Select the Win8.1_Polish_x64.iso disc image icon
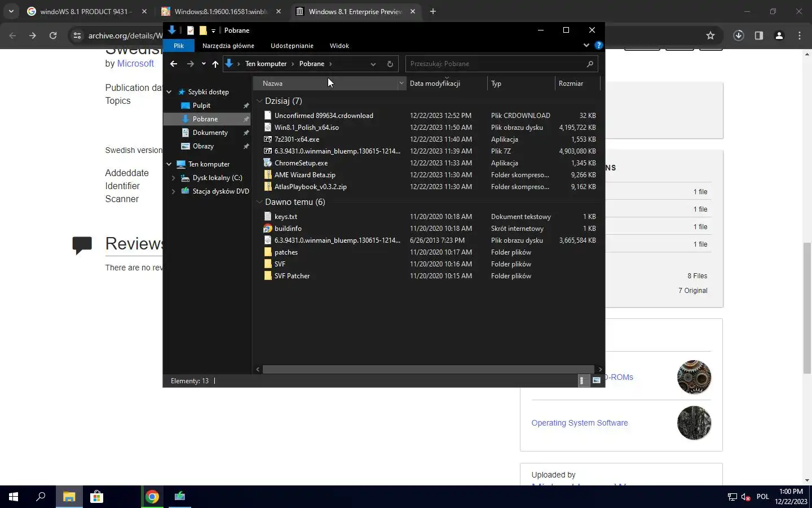 tap(268, 127)
